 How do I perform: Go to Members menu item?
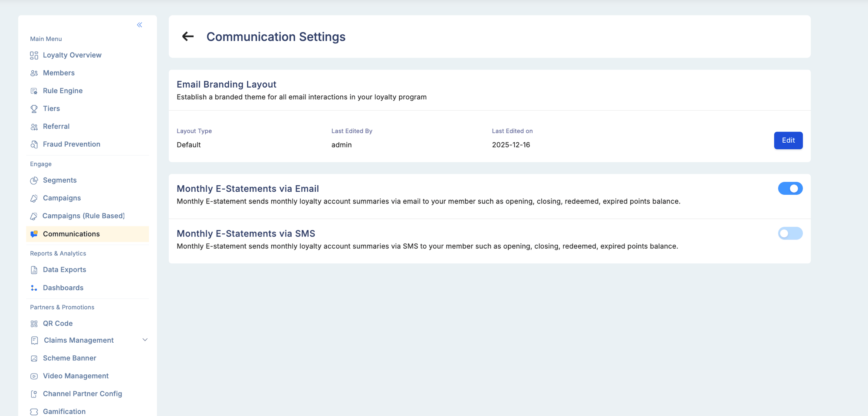[x=87, y=73]
